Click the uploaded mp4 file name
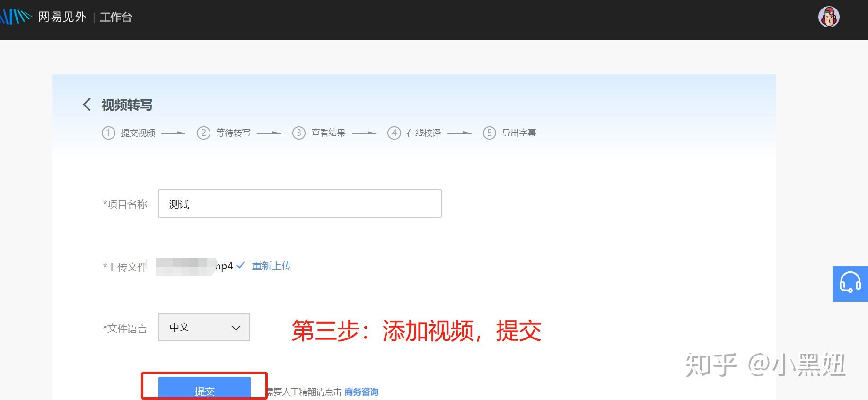 pyautogui.click(x=194, y=267)
